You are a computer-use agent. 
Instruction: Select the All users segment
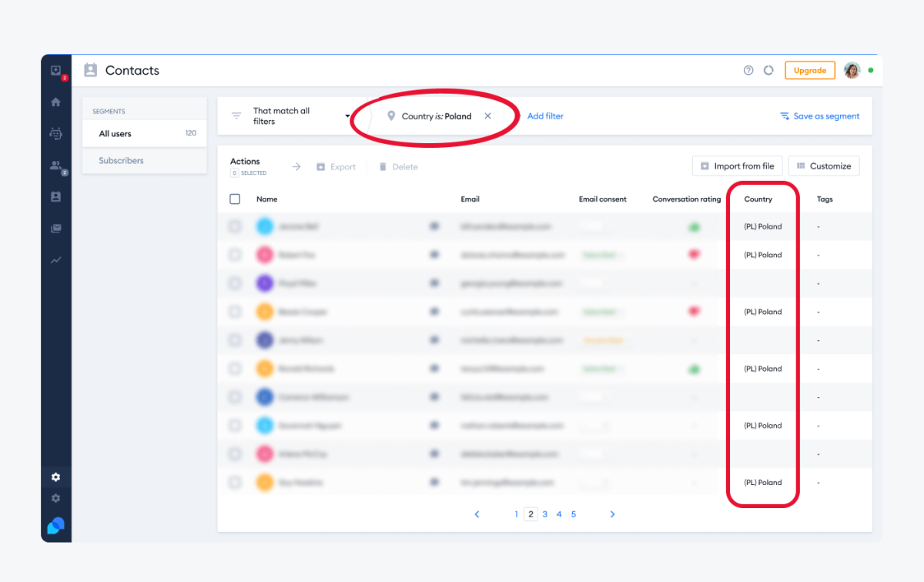tap(114, 133)
